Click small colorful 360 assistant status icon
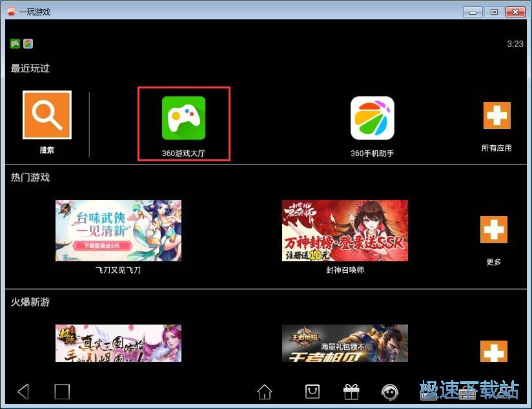 pyautogui.click(x=28, y=44)
